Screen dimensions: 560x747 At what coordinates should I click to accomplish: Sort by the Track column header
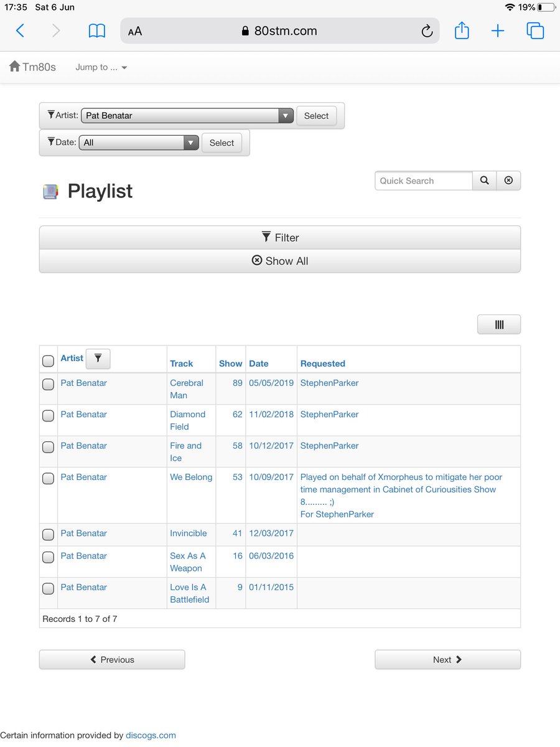pos(182,364)
